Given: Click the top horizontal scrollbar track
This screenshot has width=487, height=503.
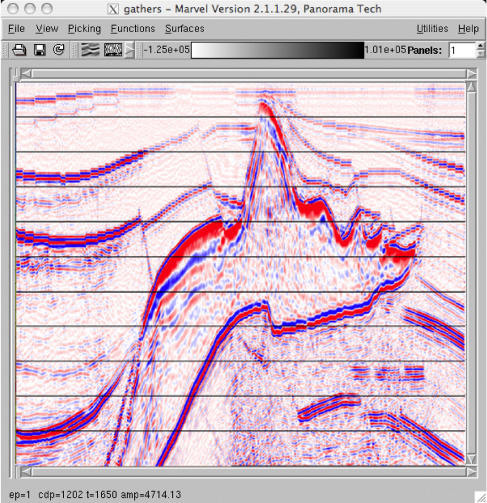Looking at the screenshot, I should 249,74.
